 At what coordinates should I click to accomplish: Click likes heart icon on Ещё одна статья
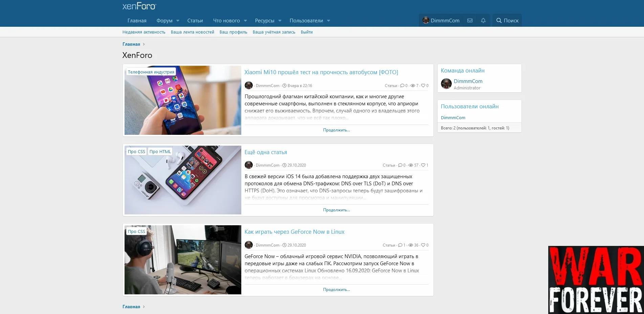(x=423, y=165)
